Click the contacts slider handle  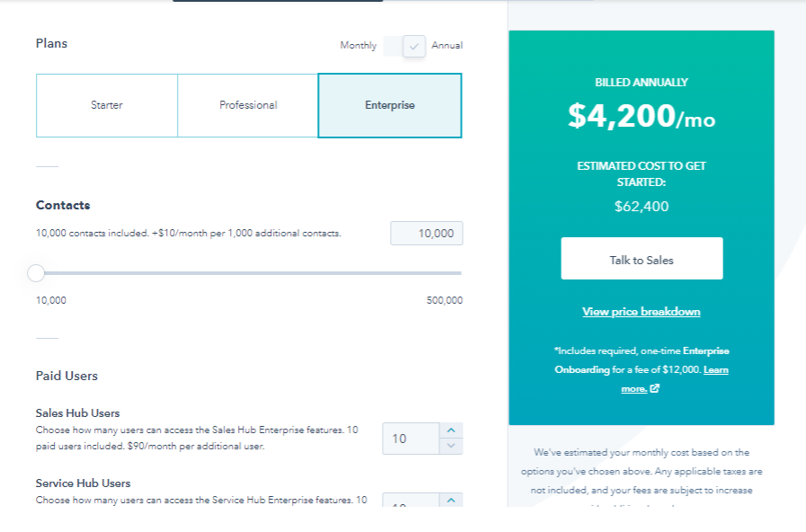tap(36, 273)
